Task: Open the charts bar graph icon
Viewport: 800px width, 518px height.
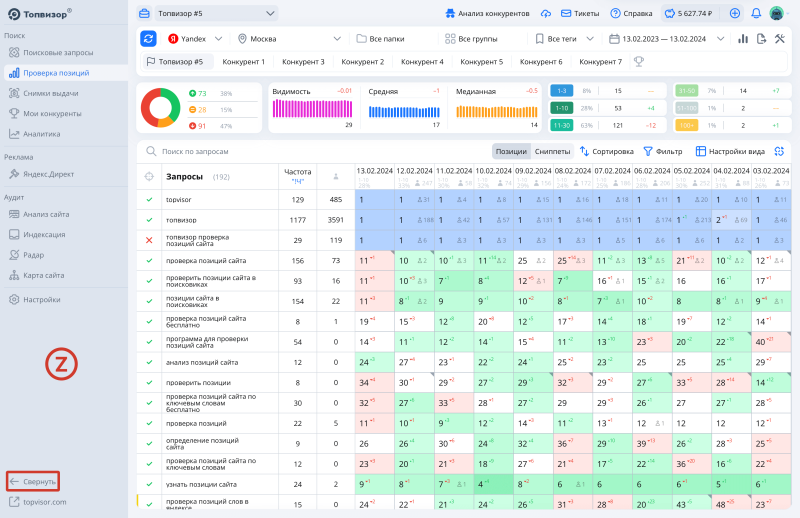Action: [x=743, y=38]
